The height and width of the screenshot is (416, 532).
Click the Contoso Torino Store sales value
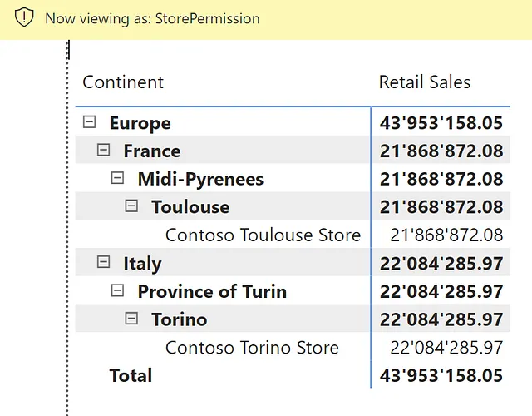[x=446, y=347]
